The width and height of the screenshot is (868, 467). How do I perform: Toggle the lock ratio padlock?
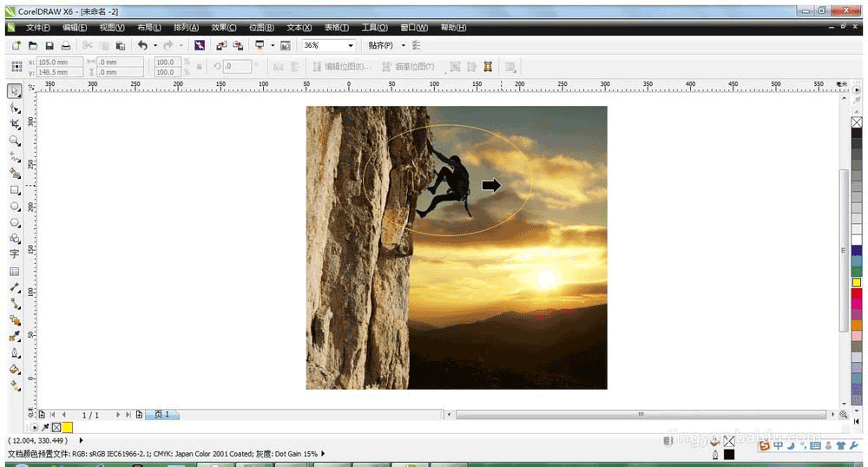pos(200,67)
